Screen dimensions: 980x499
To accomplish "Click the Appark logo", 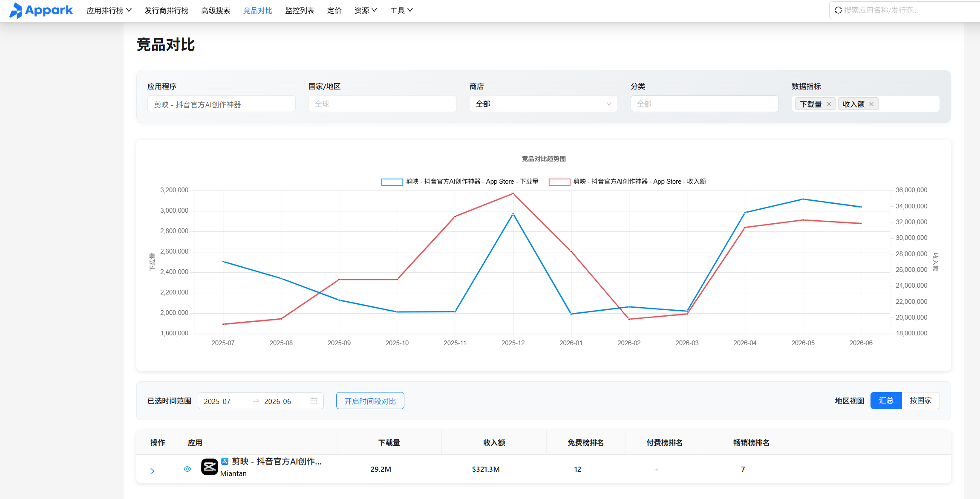I will (x=41, y=10).
